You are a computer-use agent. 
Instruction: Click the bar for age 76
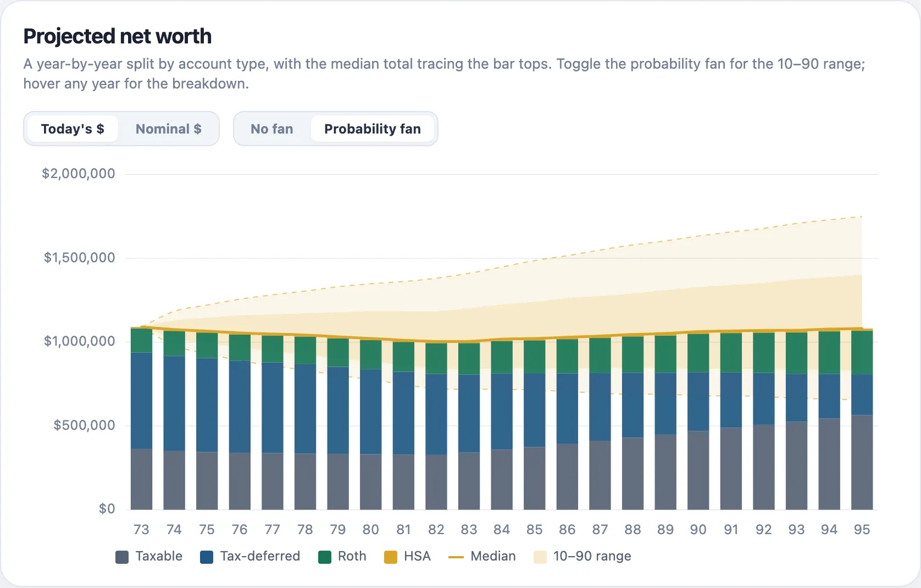[x=240, y=421]
